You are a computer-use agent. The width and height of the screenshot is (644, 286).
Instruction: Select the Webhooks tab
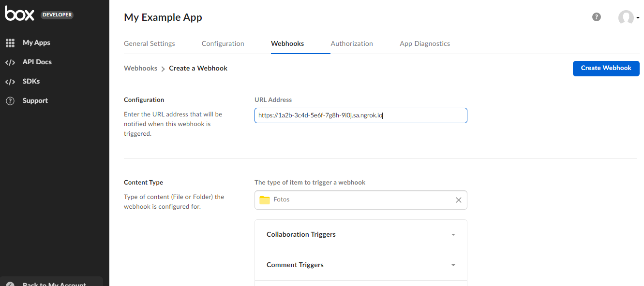tap(287, 43)
